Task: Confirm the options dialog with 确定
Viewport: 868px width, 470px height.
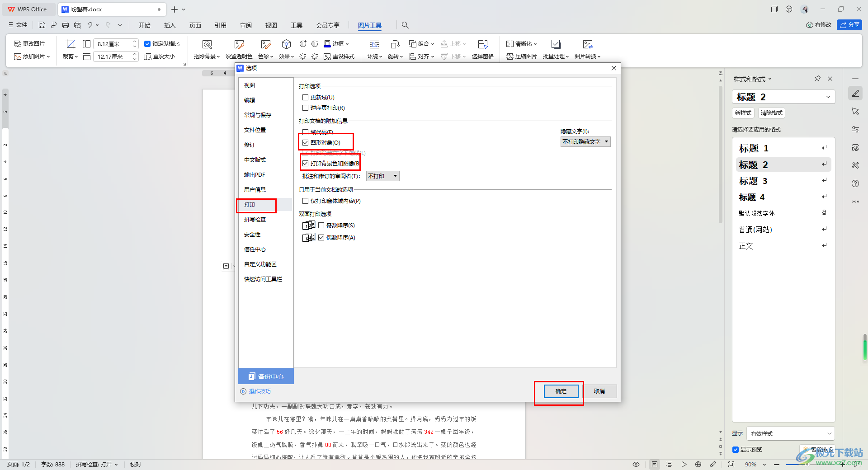Action: click(x=561, y=391)
